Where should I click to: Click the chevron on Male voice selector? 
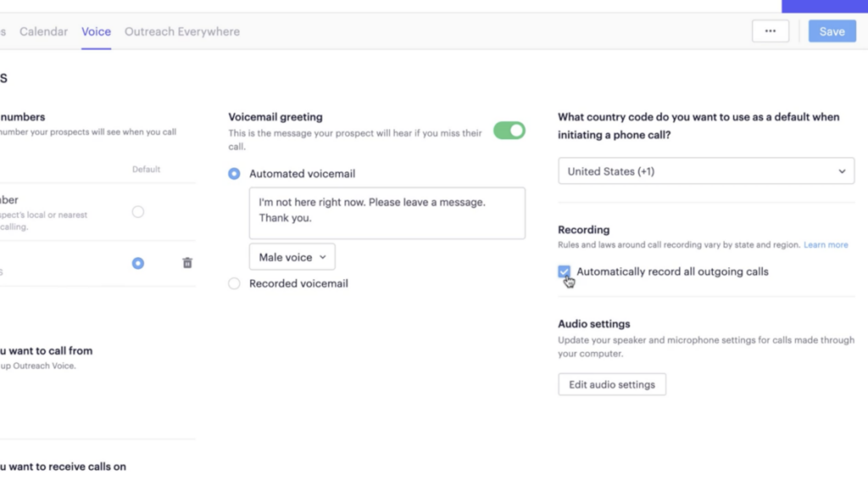pos(323,258)
